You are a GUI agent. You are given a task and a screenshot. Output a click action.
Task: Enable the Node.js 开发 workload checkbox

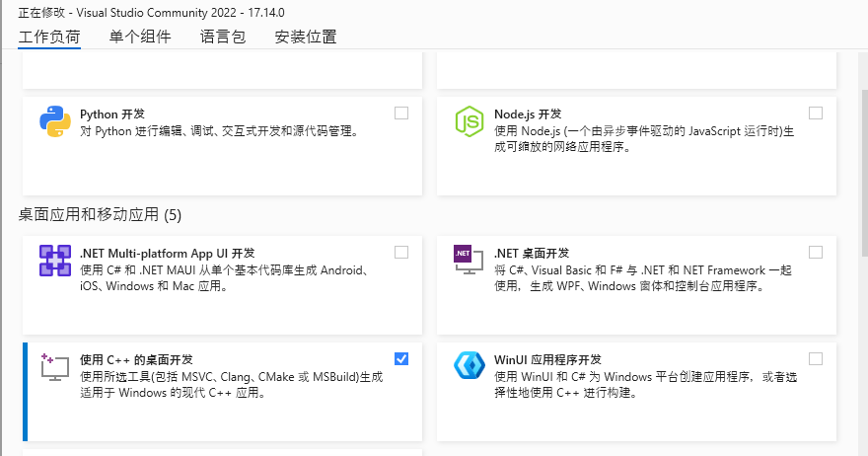(x=816, y=114)
